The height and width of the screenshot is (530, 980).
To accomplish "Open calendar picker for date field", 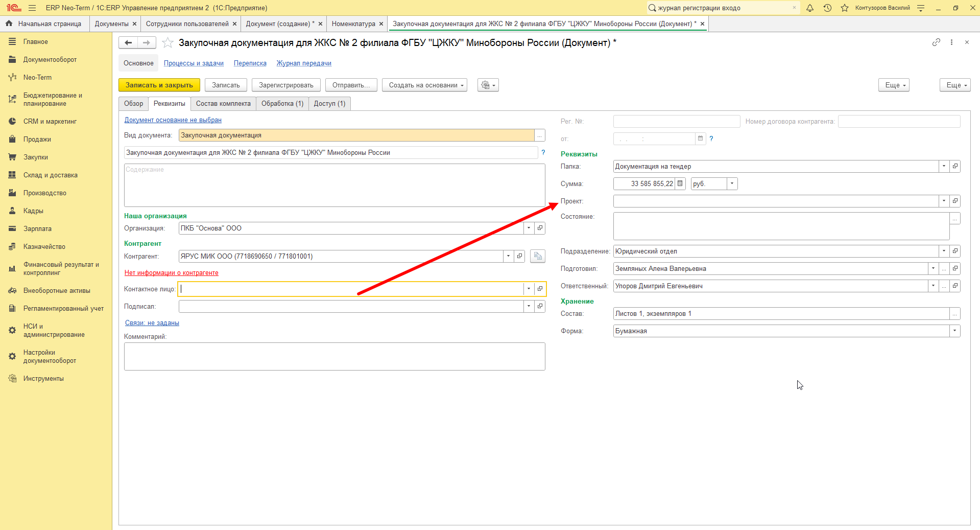I will (x=701, y=139).
